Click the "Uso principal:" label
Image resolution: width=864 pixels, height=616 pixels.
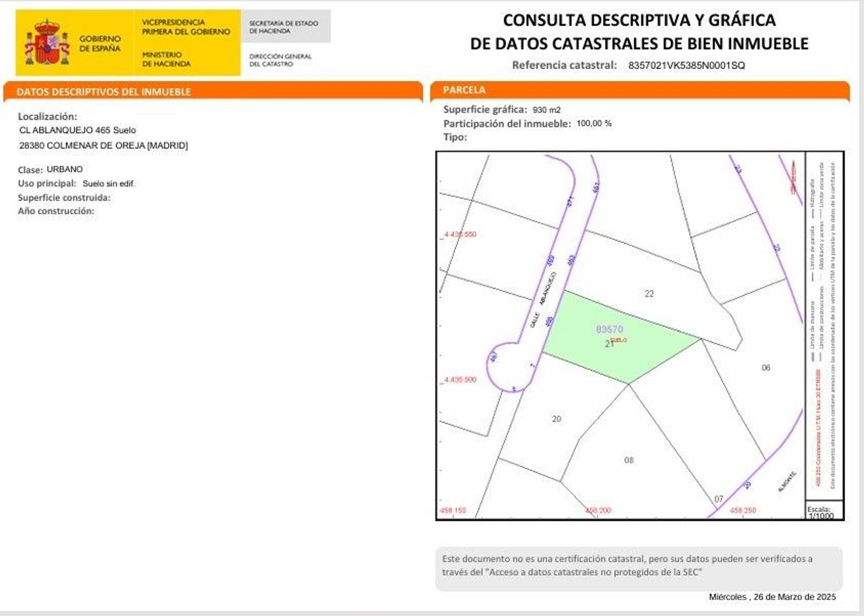click(x=47, y=184)
